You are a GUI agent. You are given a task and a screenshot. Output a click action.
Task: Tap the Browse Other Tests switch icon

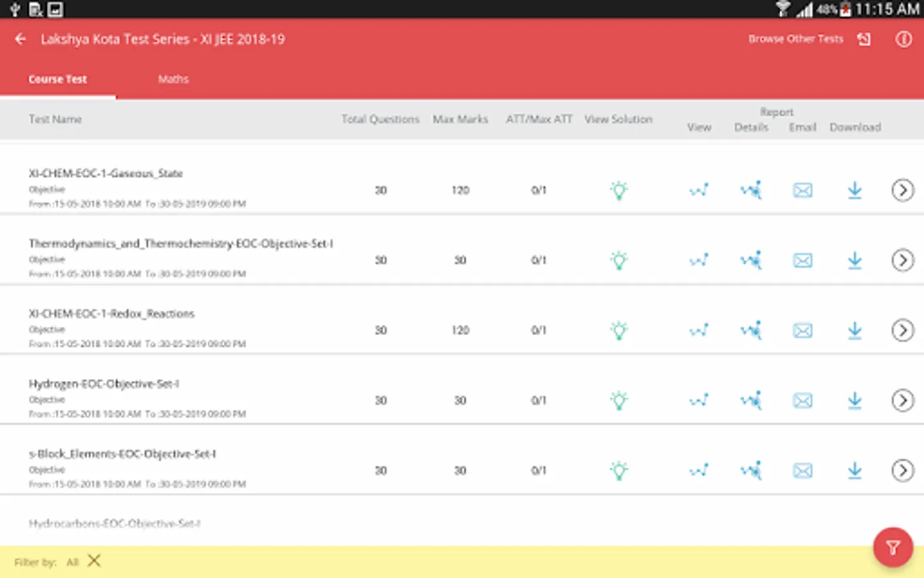[864, 39]
